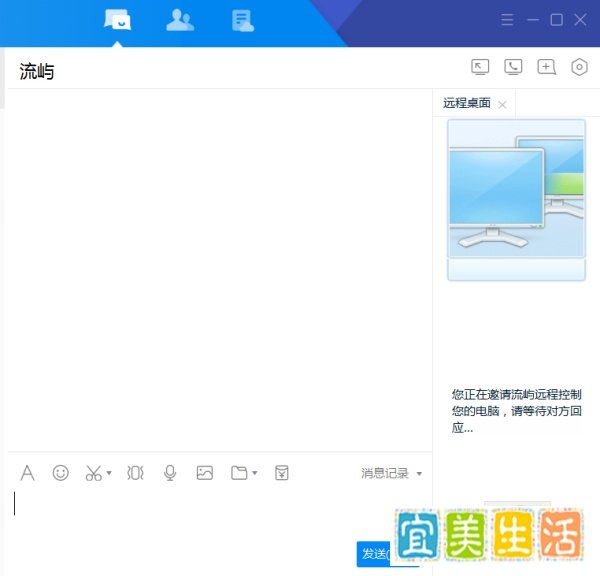Click the red packet yuan icon

pyautogui.click(x=282, y=473)
